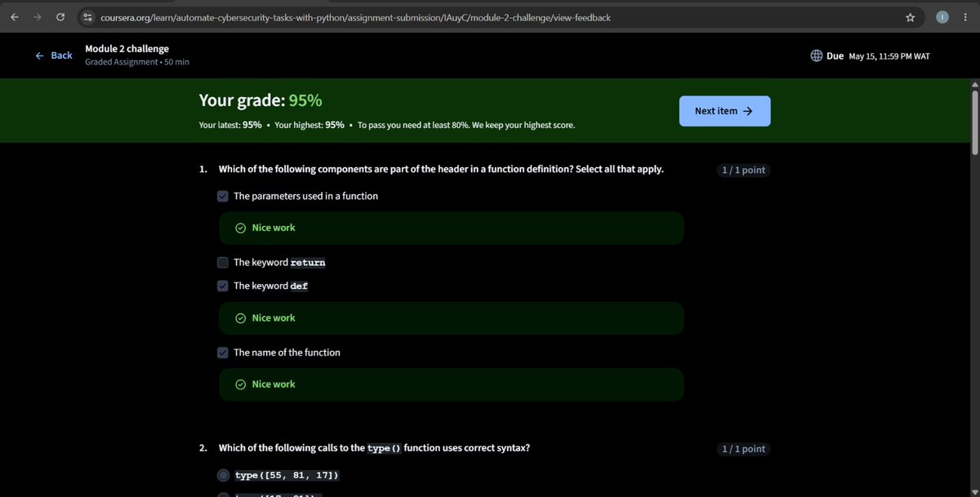Toggle 'The keyword def' checkbox
The height and width of the screenshot is (497, 980).
click(223, 286)
